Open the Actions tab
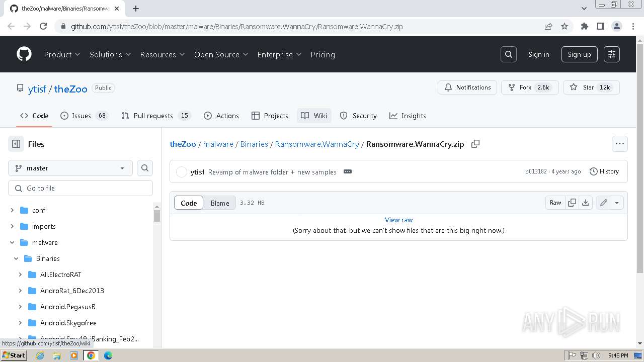 pyautogui.click(x=221, y=116)
